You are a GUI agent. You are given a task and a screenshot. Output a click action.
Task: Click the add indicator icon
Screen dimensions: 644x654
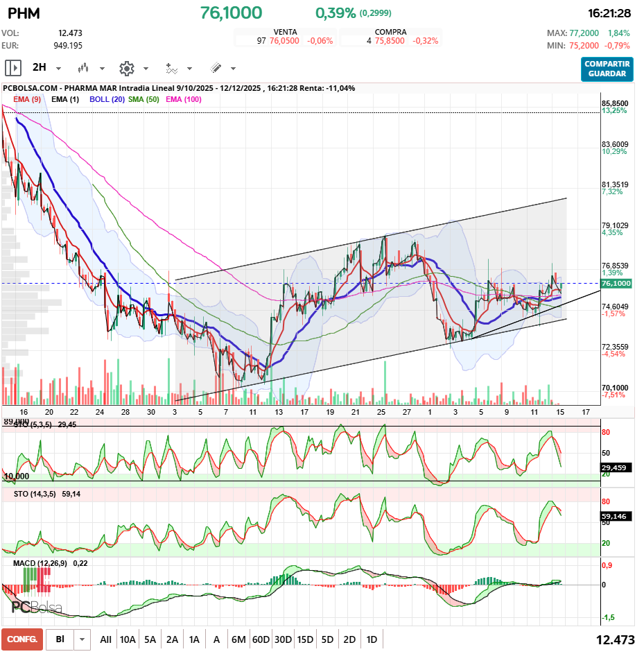(x=171, y=68)
